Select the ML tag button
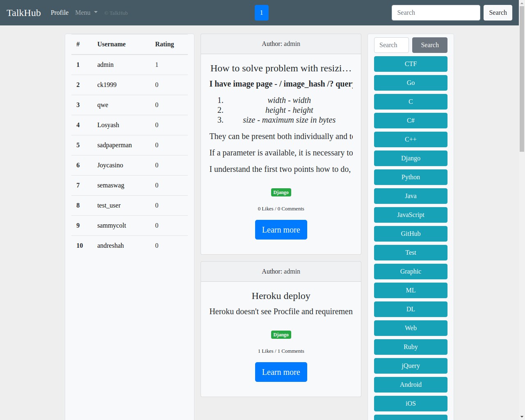 coord(411,290)
